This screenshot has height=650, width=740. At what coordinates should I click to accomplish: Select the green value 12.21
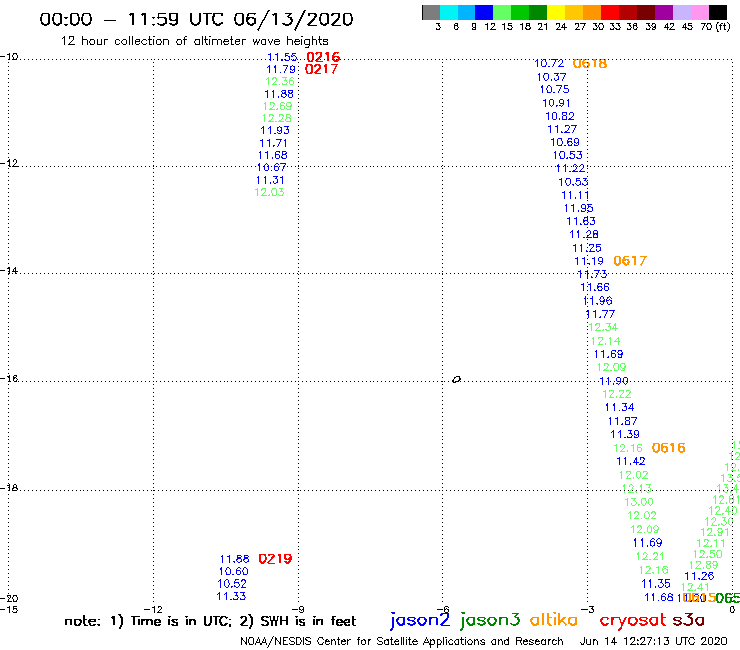click(650, 556)
